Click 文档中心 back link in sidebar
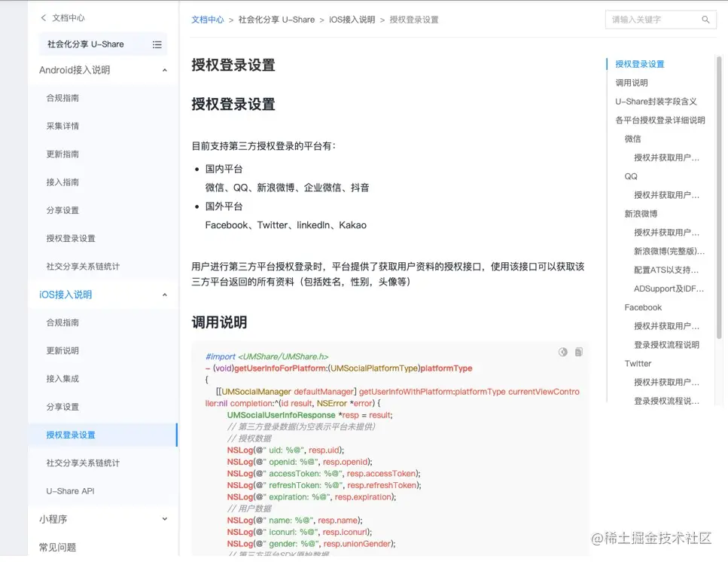This screenshot has width=728, height=562. (x=69, y=17)
